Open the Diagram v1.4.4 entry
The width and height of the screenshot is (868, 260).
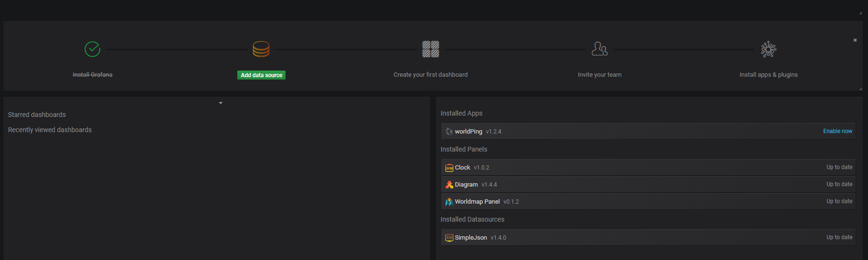(x=648, y=184)
